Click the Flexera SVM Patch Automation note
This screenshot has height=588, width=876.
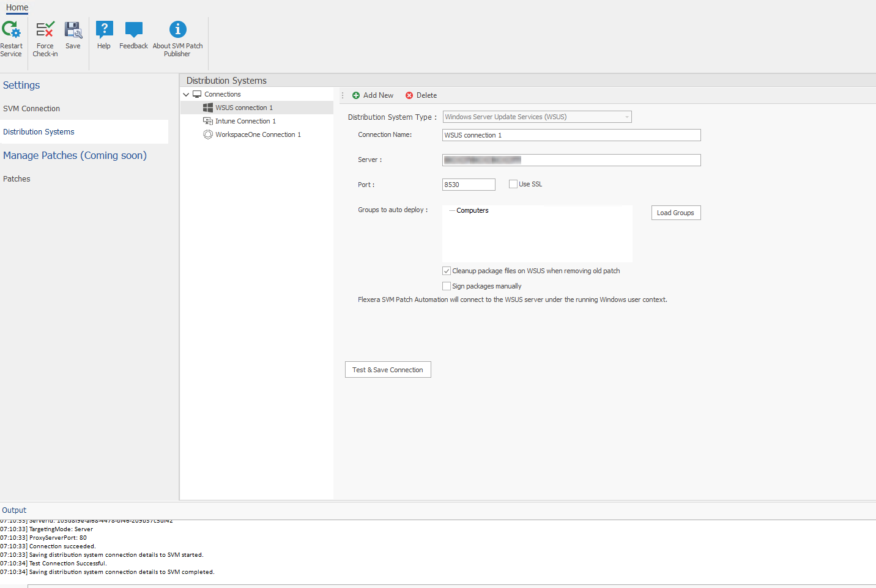(x=513, y=300)
